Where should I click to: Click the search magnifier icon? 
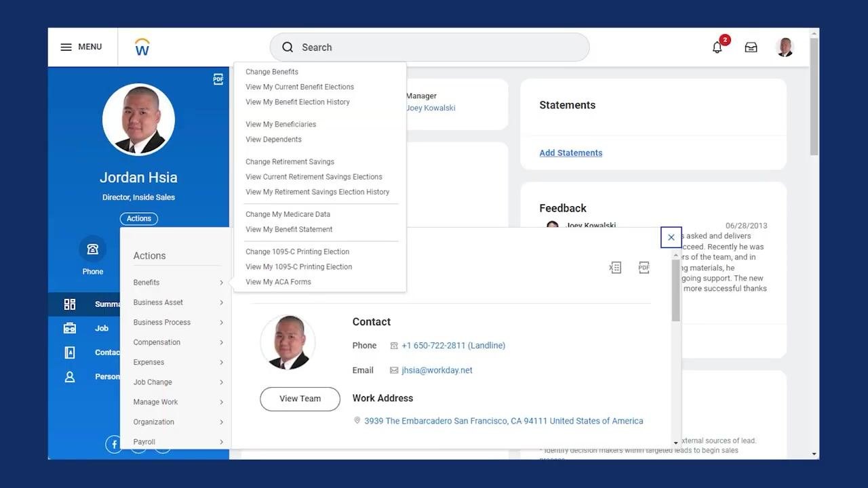(288, 47)
